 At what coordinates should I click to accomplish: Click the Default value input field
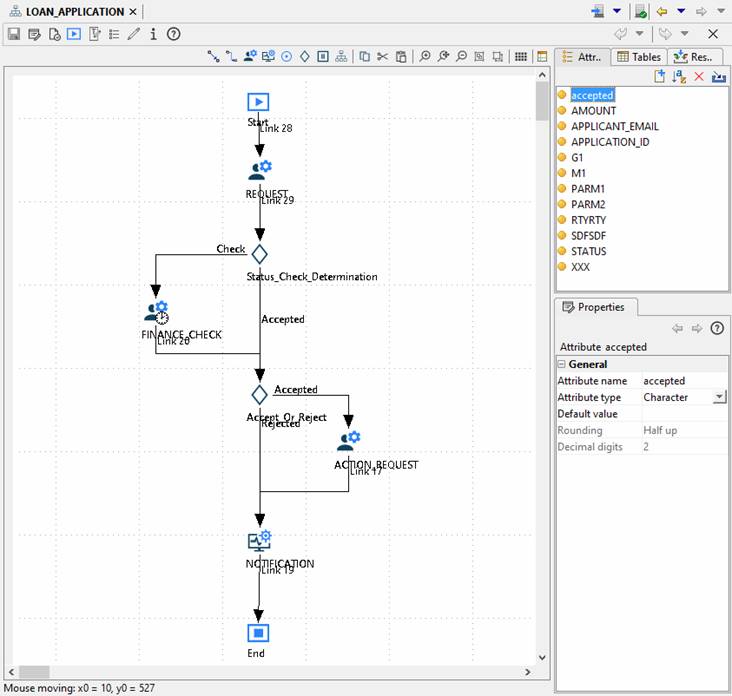click(x=684, y=414)
